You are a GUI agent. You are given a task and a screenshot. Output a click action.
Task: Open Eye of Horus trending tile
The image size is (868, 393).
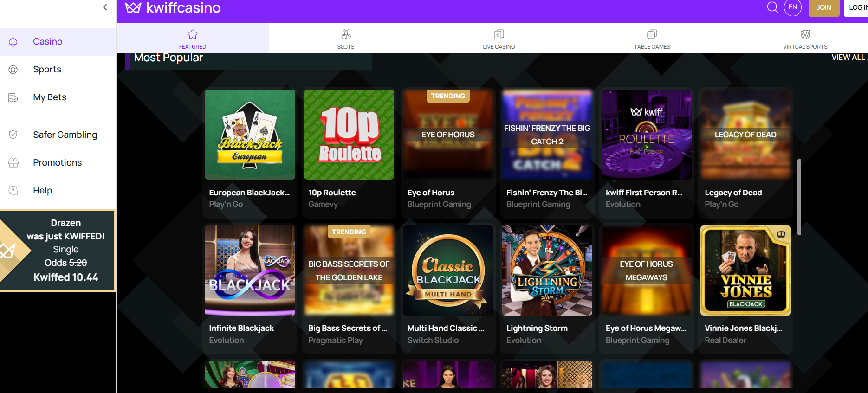coord(448,135)
